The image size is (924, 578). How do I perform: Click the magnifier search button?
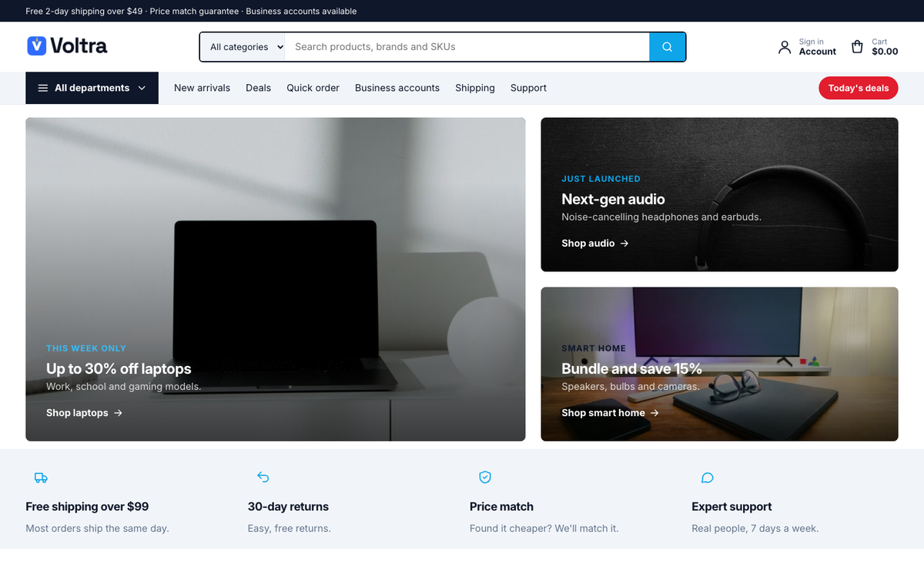pos(668,47)
